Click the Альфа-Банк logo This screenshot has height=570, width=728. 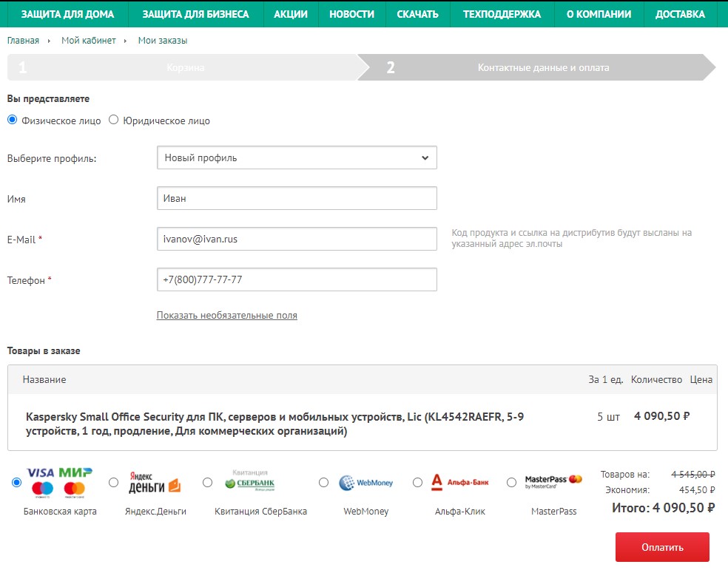tap(460, 482)
